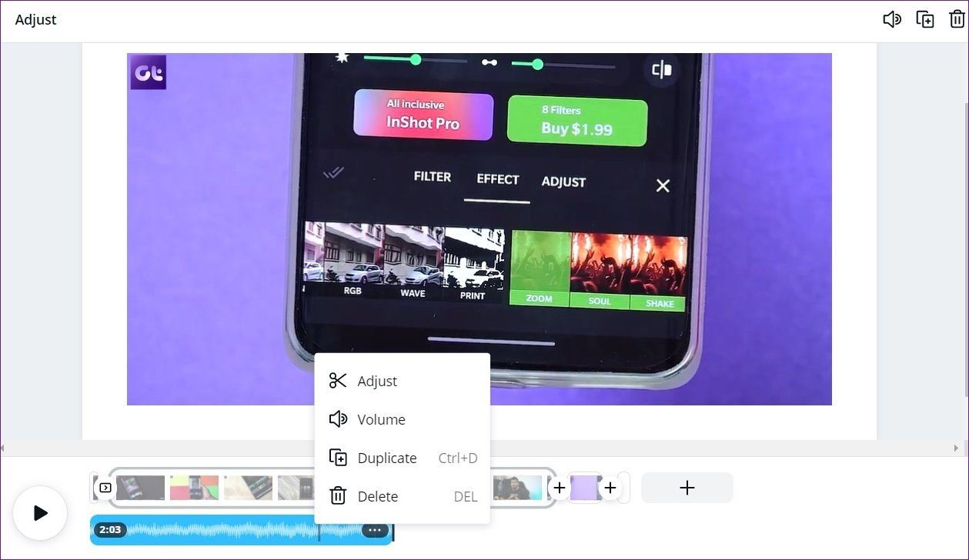This screenshot has height=560, width=969.
Task: Click the plus icon before the purple clip
Action: click(560, 488)
